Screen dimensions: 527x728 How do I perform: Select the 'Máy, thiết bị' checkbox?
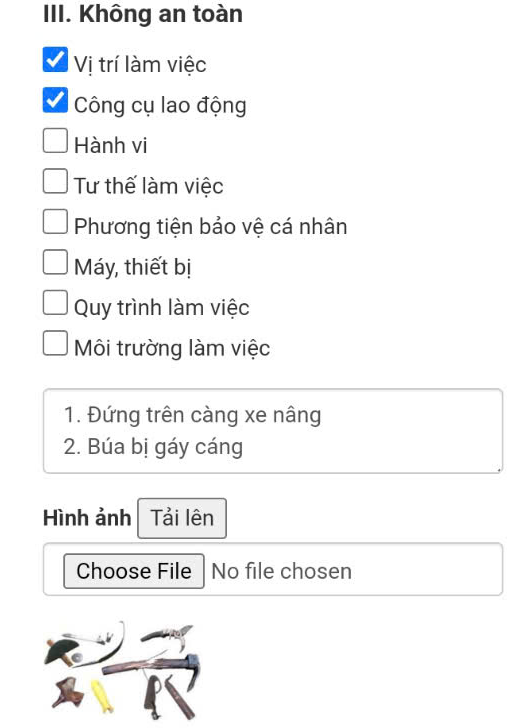55,262
